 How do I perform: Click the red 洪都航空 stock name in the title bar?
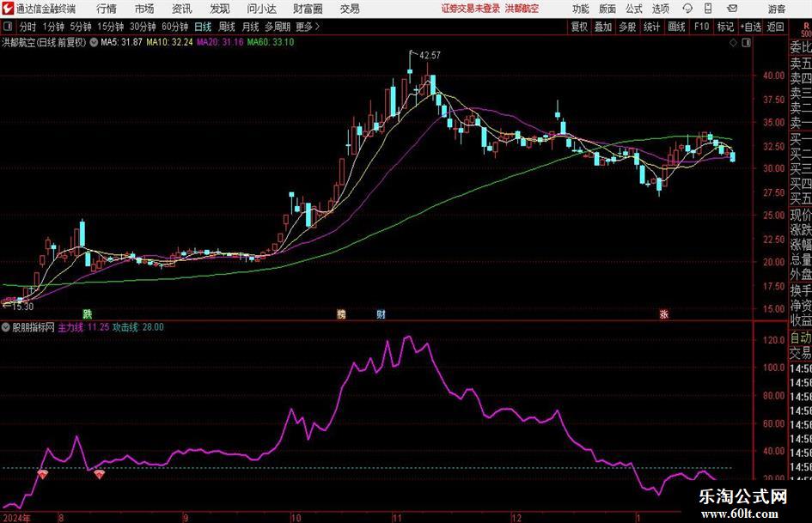click(522, 9)
